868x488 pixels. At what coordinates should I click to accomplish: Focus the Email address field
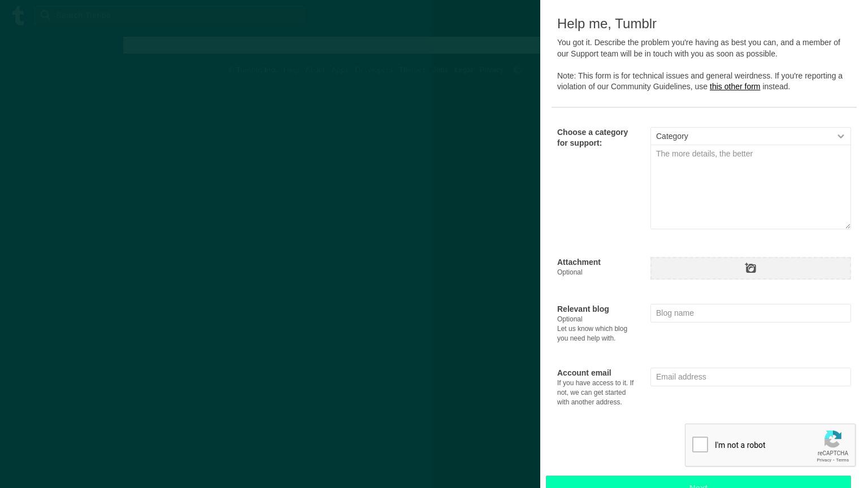750,377
